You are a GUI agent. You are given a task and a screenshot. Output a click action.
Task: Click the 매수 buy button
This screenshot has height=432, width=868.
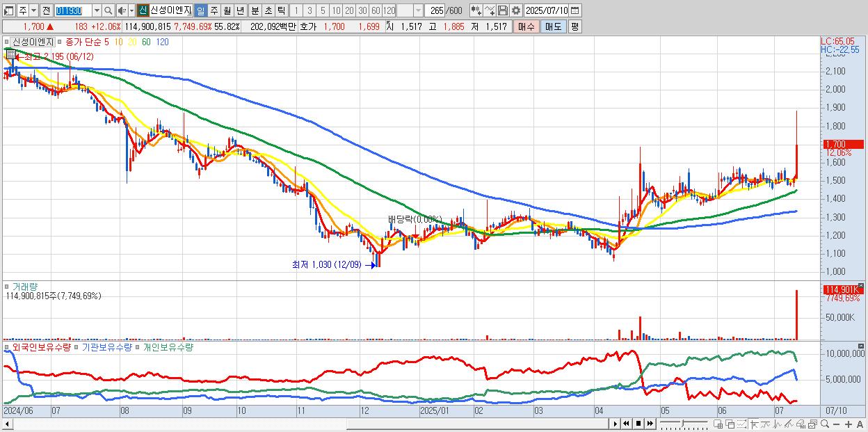(526, 26)
